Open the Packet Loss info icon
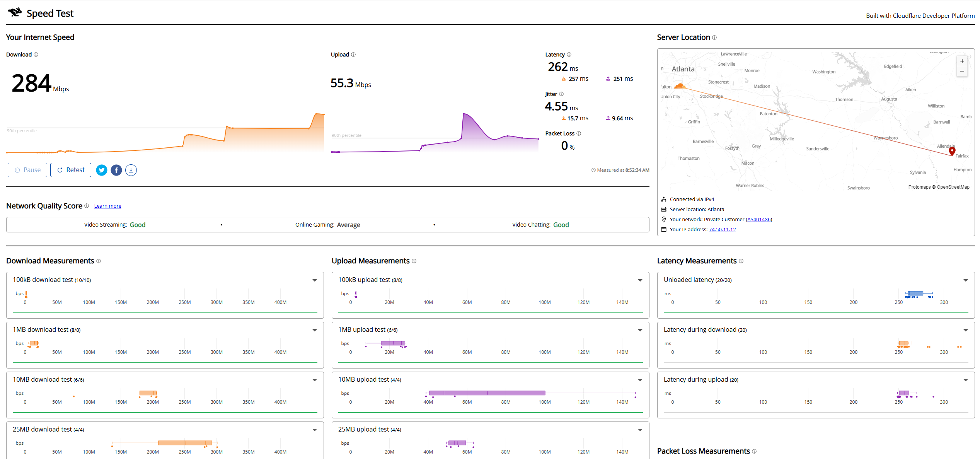This screenshot has width=980, height=459. [x=579, y=133]
